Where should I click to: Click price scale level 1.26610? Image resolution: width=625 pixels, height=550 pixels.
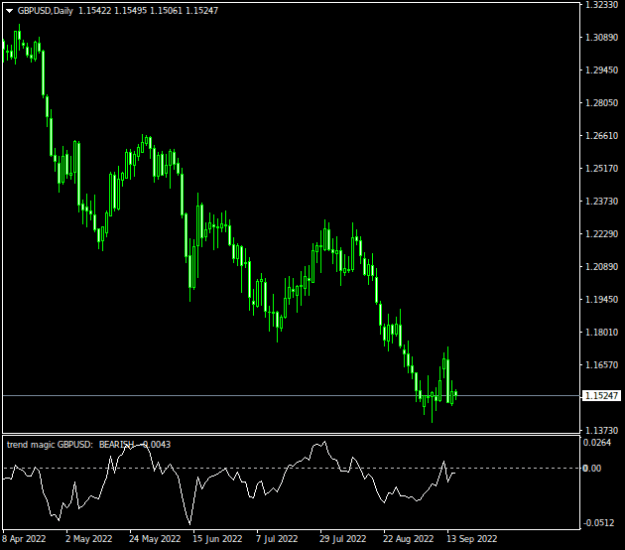coord(601,136)
